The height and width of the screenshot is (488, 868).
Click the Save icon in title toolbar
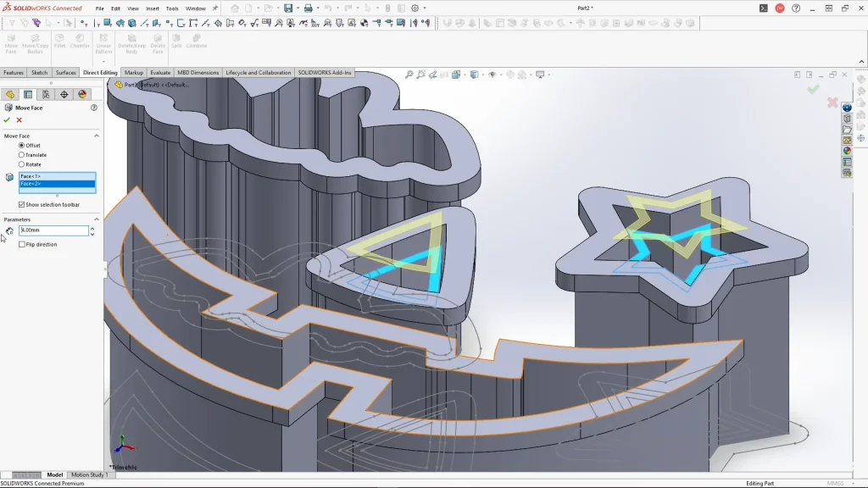coord(288,8)
